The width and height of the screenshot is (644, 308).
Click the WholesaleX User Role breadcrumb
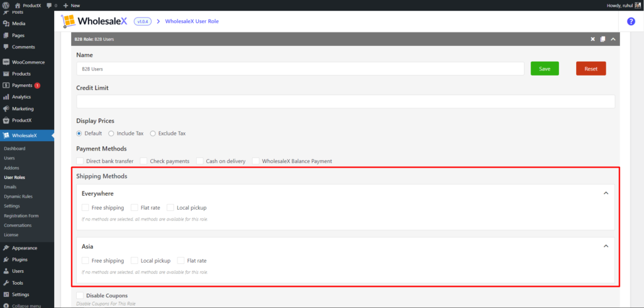click(192, 21)
